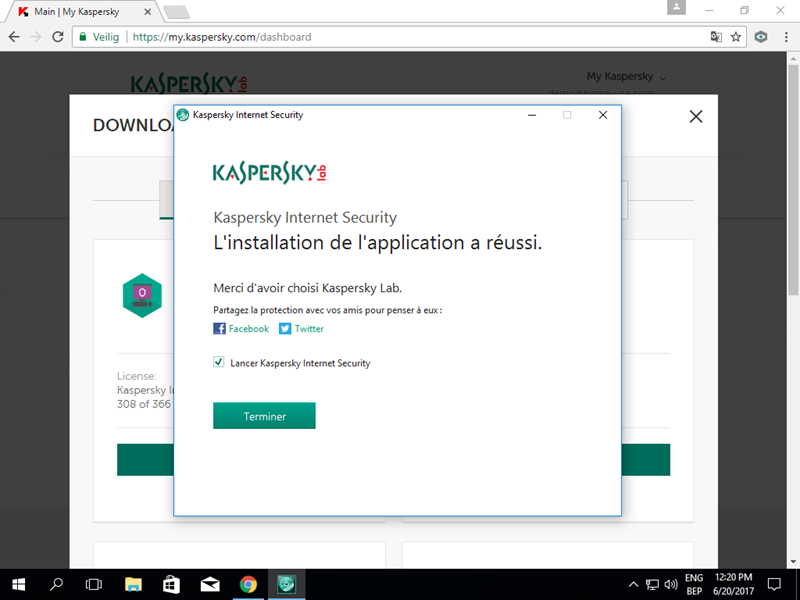Select the Main | My Kaspersky tab
This screenshot has height=600, width=800.
(80, 11)
